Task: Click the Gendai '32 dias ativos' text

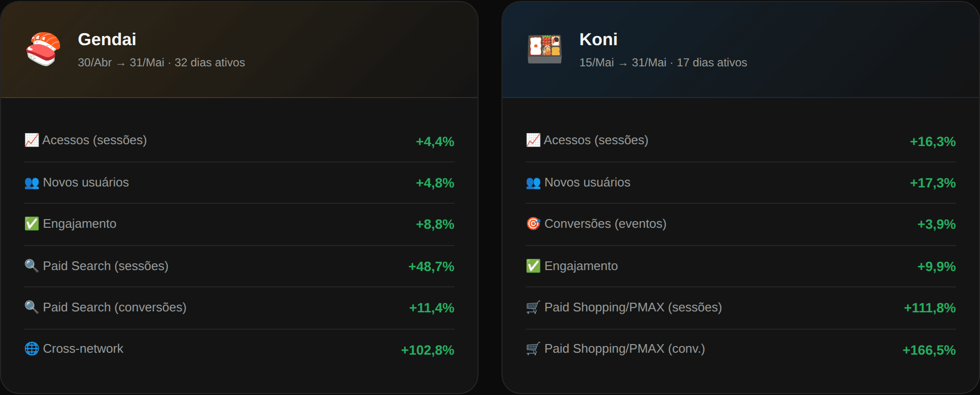Action: (x=209, y=62)
